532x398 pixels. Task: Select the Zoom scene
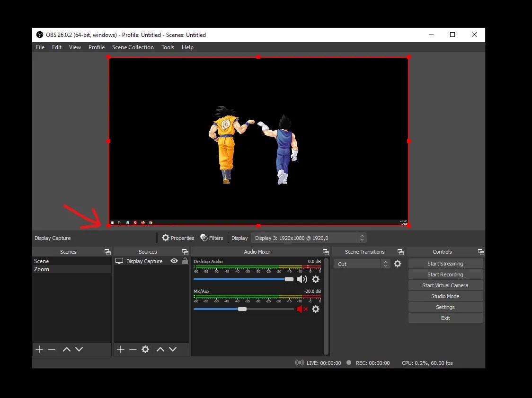(42, 269)
